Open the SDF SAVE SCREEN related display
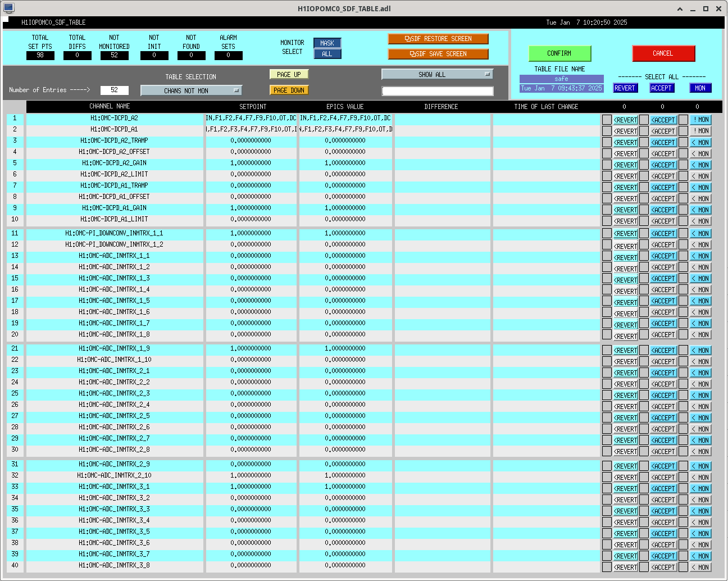 click(x=438, y=54)
